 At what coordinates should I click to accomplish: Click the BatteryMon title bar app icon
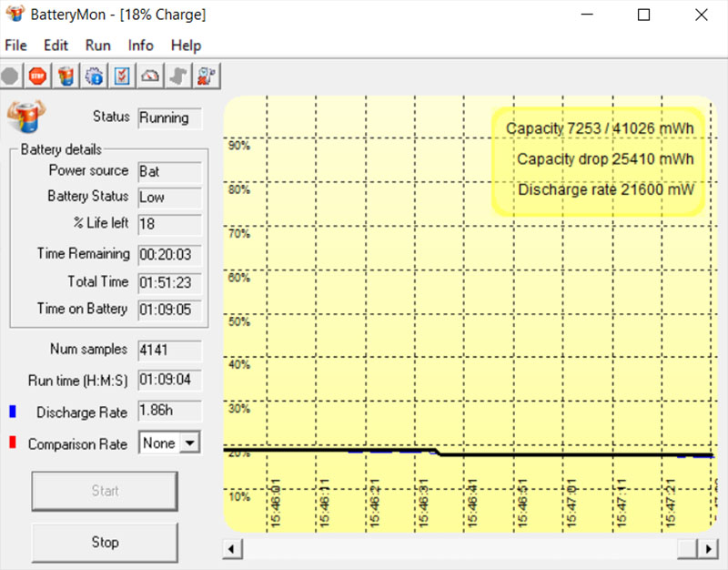15,13
